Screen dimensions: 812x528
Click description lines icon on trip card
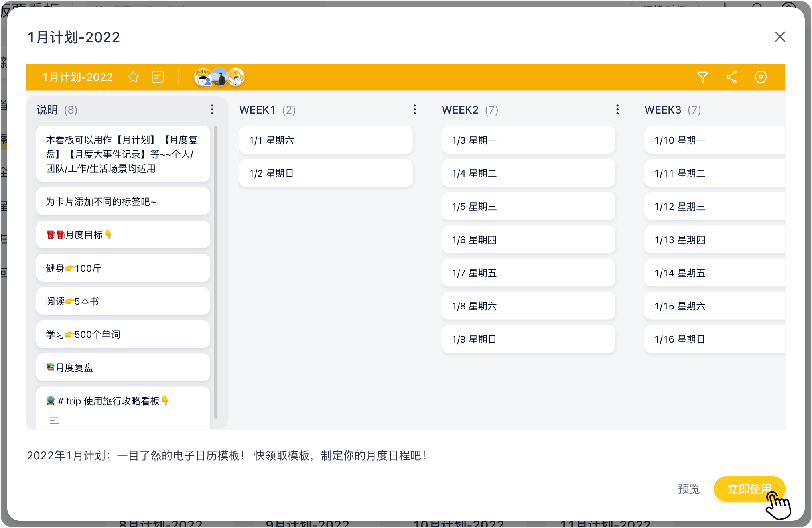55,420
